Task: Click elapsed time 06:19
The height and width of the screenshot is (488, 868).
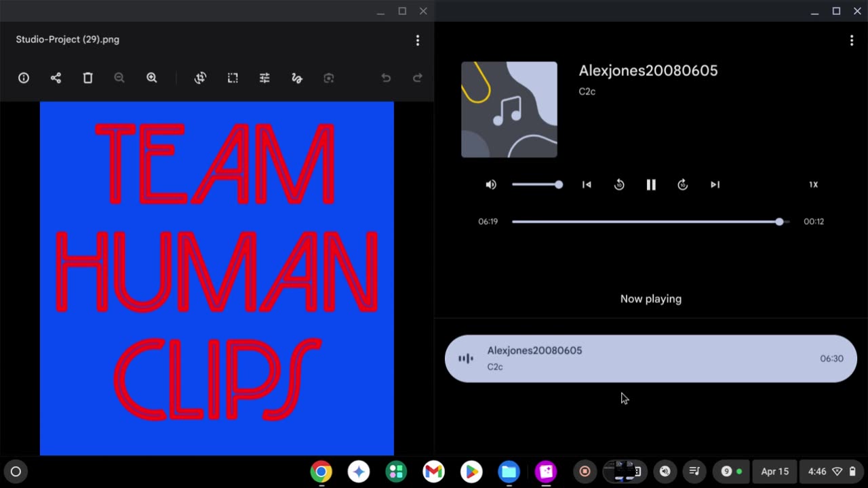Action: coord(488,222)
